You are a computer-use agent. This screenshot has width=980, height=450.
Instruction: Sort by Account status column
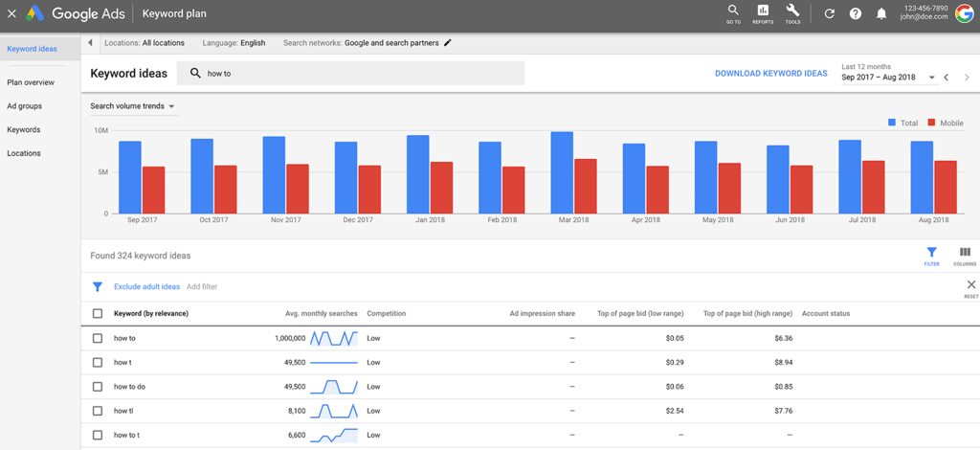826,314
